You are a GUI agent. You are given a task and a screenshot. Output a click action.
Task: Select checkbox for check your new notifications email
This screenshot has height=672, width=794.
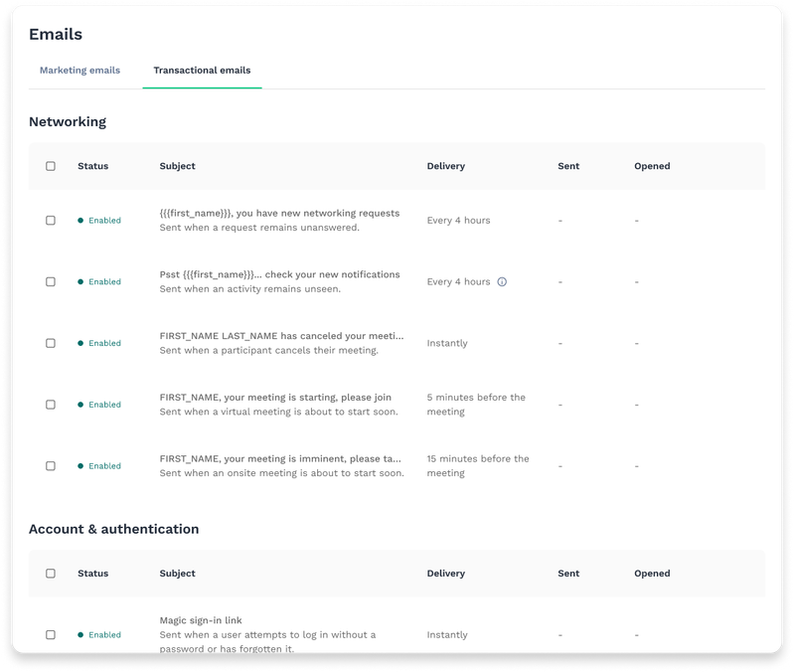tap(51, 282)
